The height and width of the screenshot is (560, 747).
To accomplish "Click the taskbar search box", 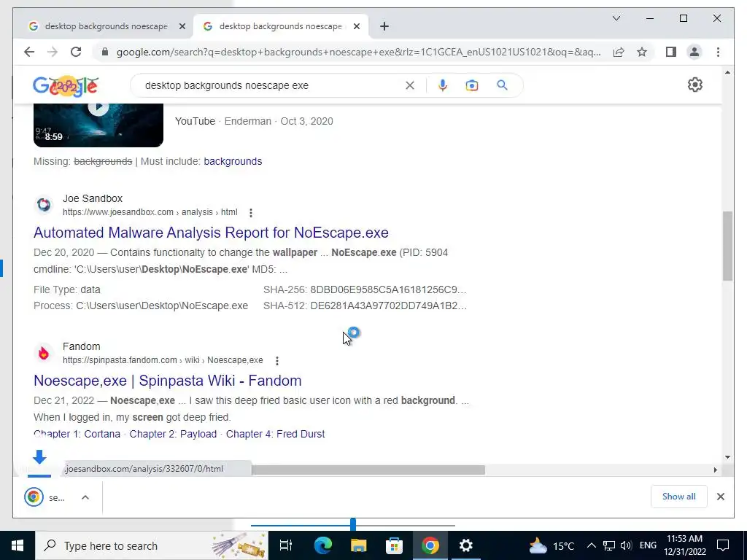I will point(152,545).
